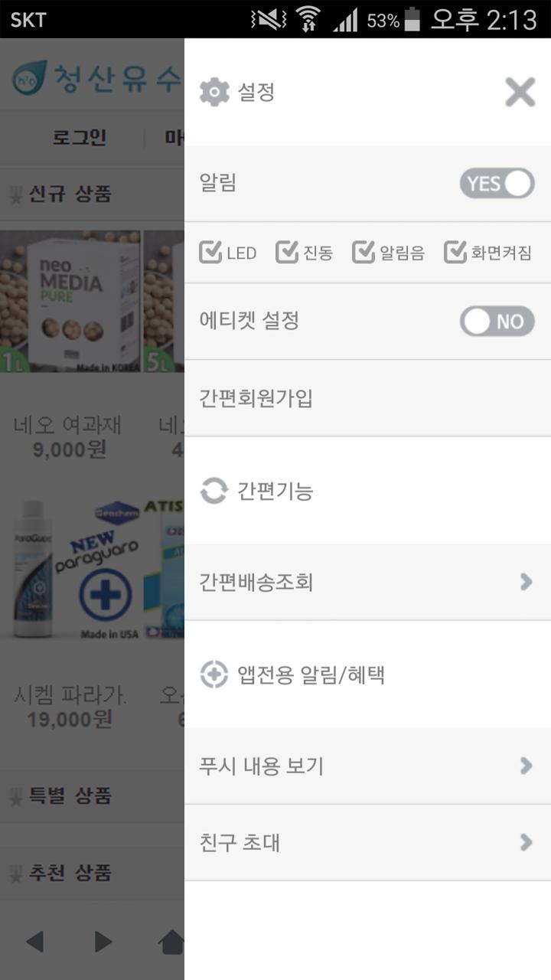Uncheck the LED checkbox
This screenshot has width=551, height=980.
coord(210,251)
